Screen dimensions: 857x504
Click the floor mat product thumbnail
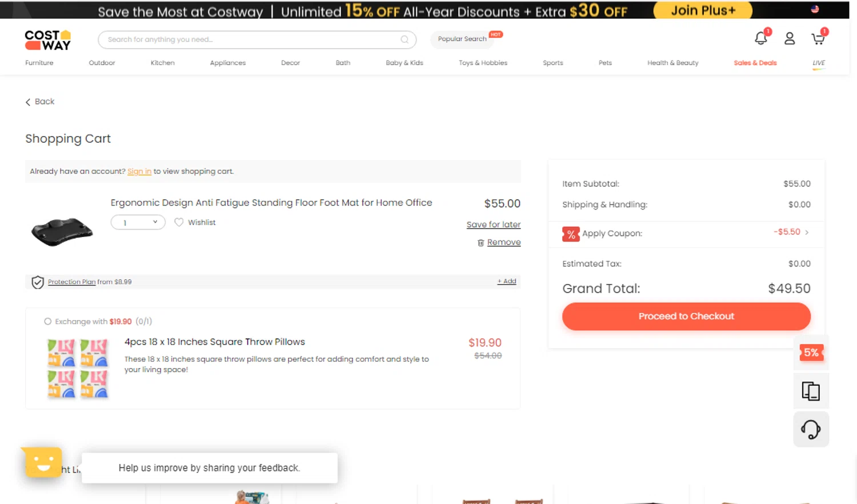coord(62,231)
